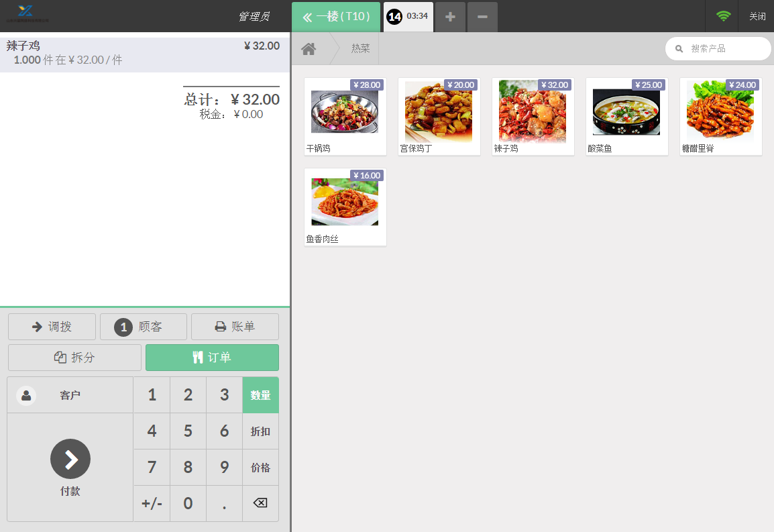
Task: Add a new order with plus button
Action: point(450,17)
